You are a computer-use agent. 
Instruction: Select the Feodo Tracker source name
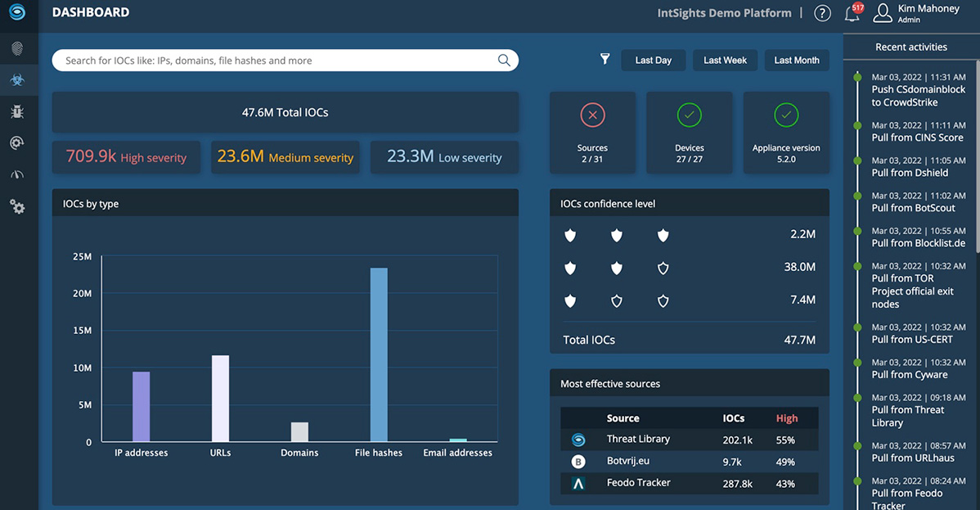[x=639, y=482]
